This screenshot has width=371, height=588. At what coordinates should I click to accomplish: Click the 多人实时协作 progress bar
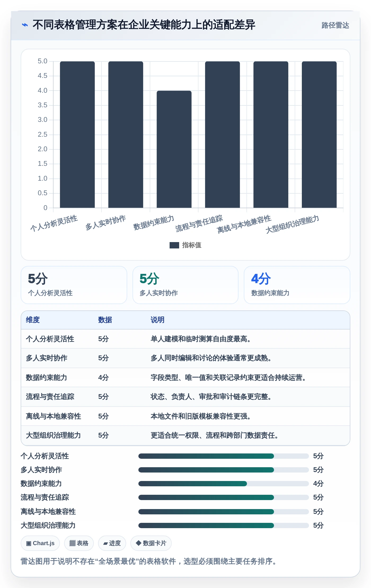click(x=223, y=470)
